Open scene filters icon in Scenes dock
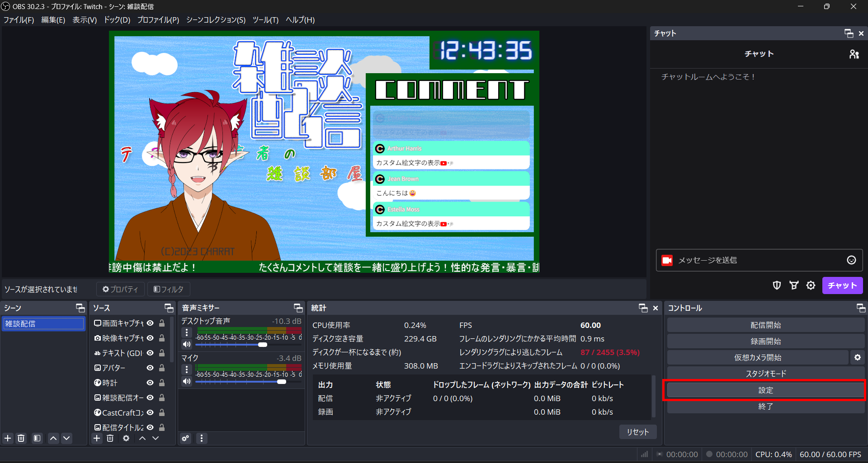This screenshot has width=868, height=463. click(x=37, y=438)
